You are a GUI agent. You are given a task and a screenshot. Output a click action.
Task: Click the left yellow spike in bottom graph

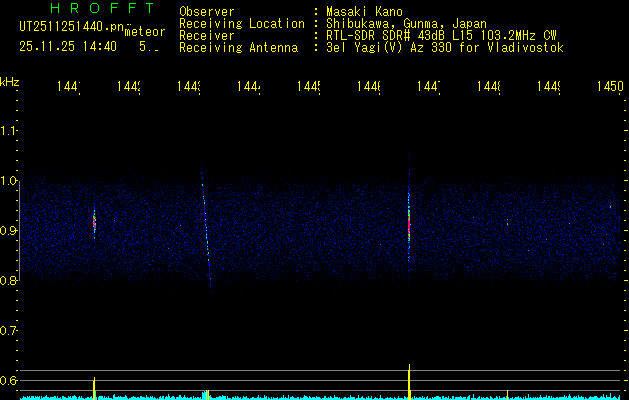[95, 387]
